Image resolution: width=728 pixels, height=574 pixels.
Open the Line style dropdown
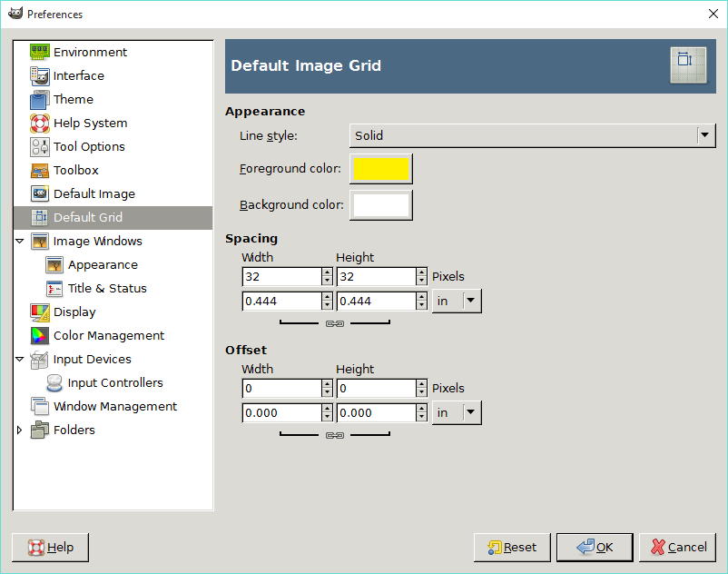click(x=532, y=135)
